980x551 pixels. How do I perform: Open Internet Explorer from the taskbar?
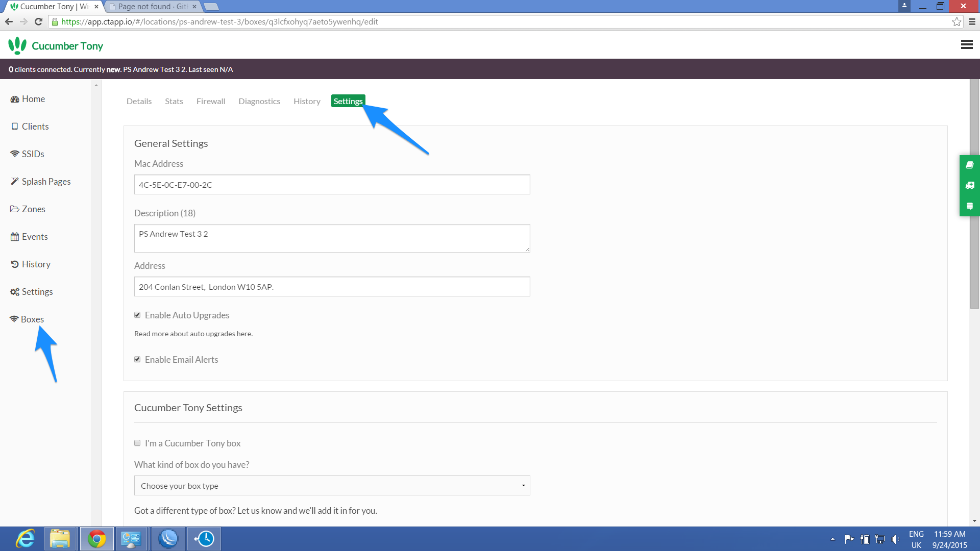pyautogui.click(x=25, y=539)
